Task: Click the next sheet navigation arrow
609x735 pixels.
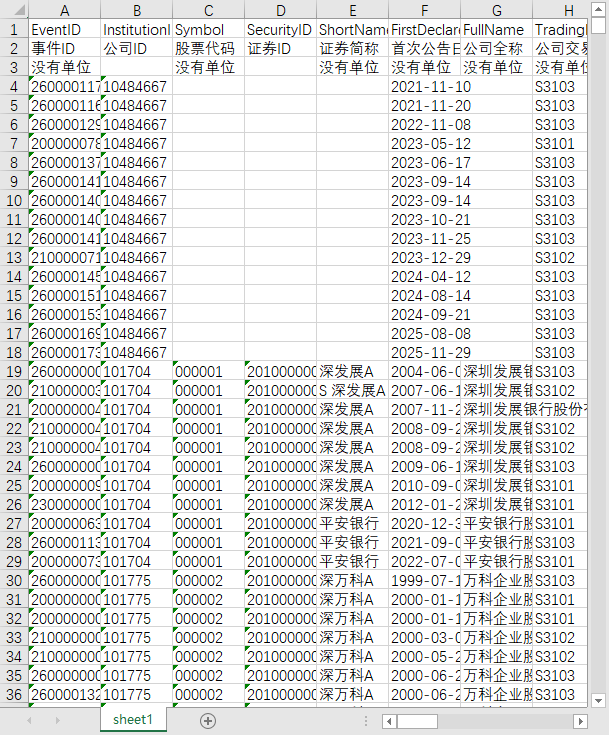Action: click(58, 720)
